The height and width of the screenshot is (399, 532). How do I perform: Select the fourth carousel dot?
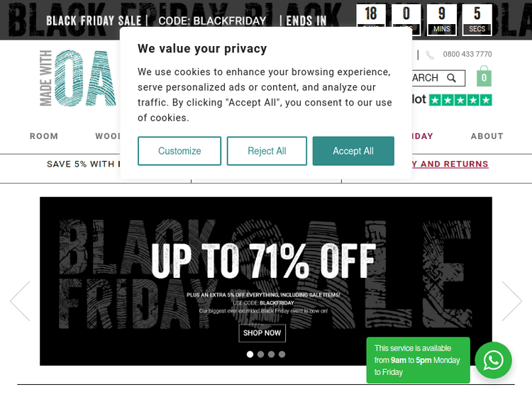pos(282,354)
